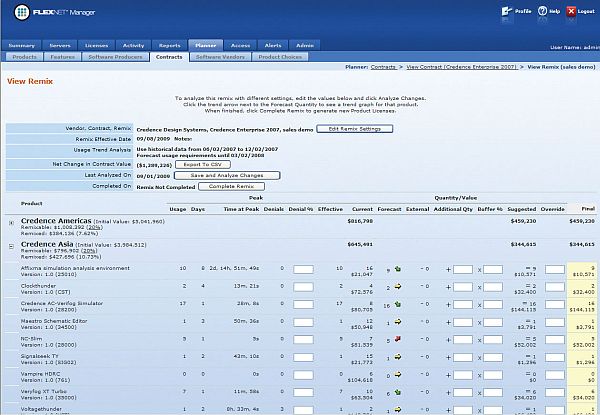600x415 pixels.
Task: Click the Export To CSV button
Action: (203, 164)
